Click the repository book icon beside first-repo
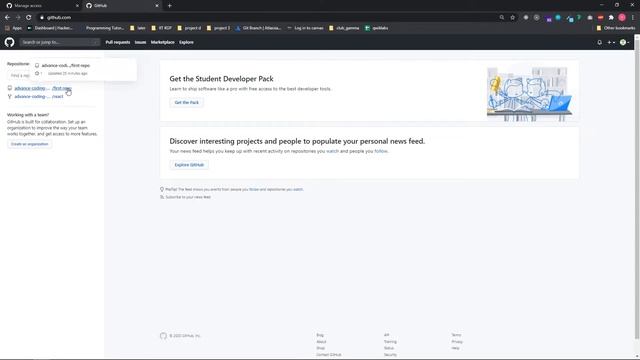Image resolution: width=640 pixels, height=360 pixels. [x=10, y=88]
